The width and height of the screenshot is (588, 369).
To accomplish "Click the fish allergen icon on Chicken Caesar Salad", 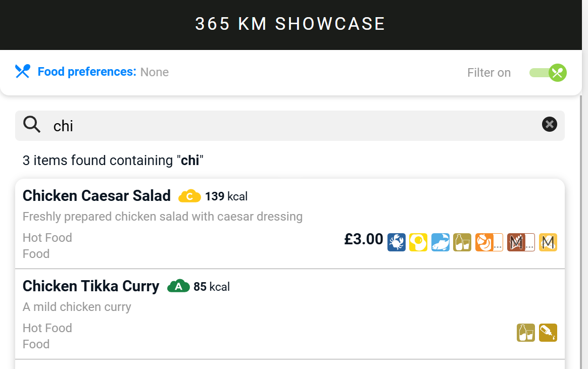I will click(440, 242).
